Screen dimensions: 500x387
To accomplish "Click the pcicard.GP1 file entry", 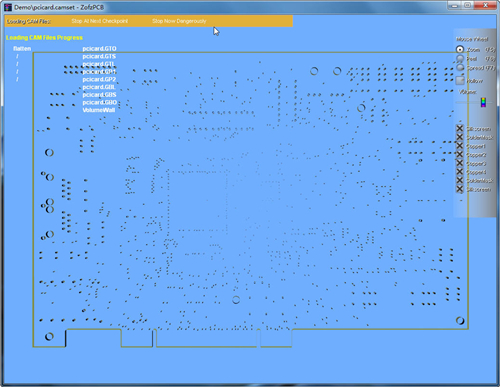I will click(99, 72).
